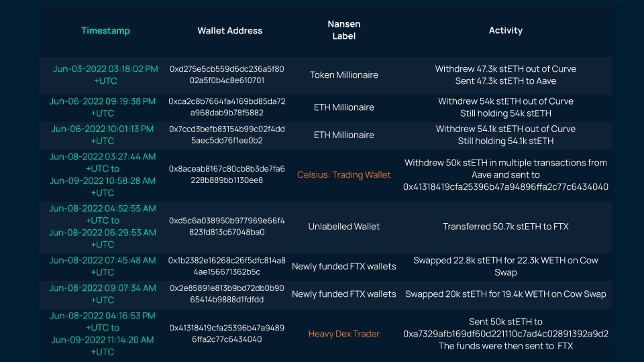Click the Wallet Address column header

point(229,31)
